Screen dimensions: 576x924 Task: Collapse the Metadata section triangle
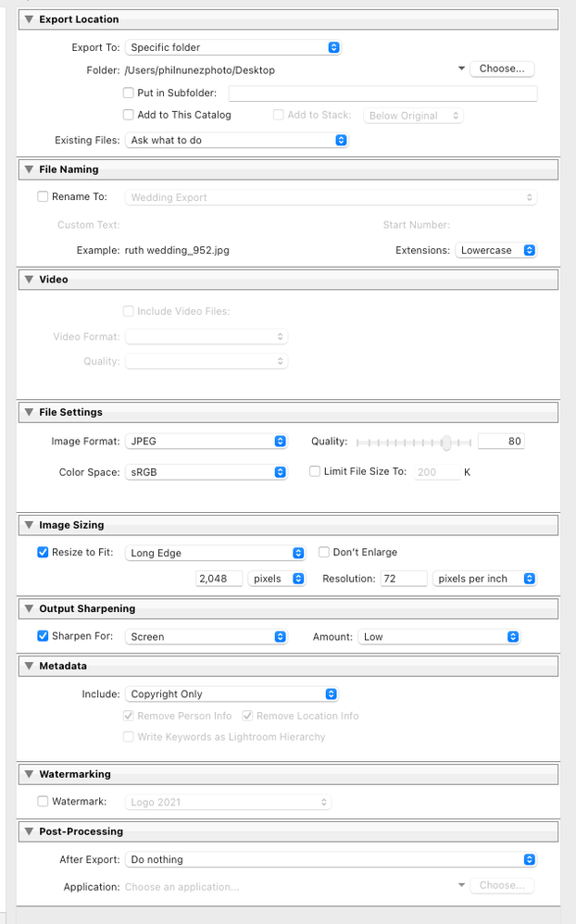pos(29,666)
